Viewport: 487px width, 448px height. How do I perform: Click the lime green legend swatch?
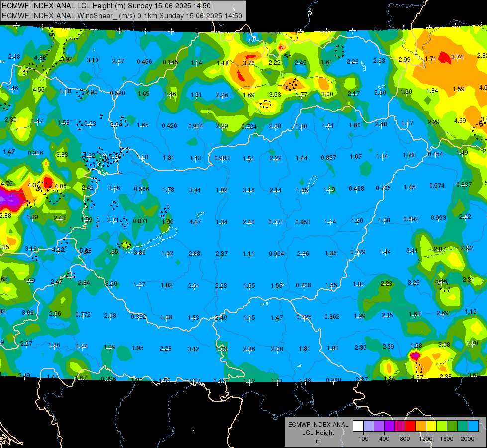[x=442, y=426]
